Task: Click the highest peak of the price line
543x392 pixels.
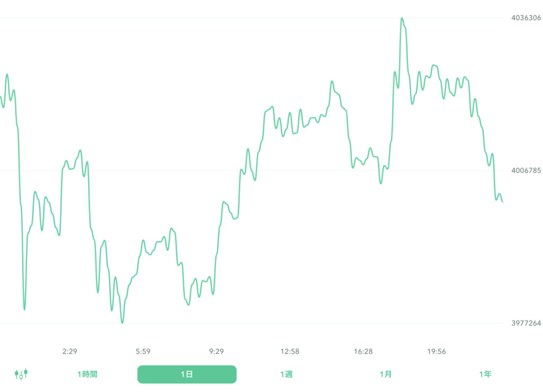Action: 402,18
